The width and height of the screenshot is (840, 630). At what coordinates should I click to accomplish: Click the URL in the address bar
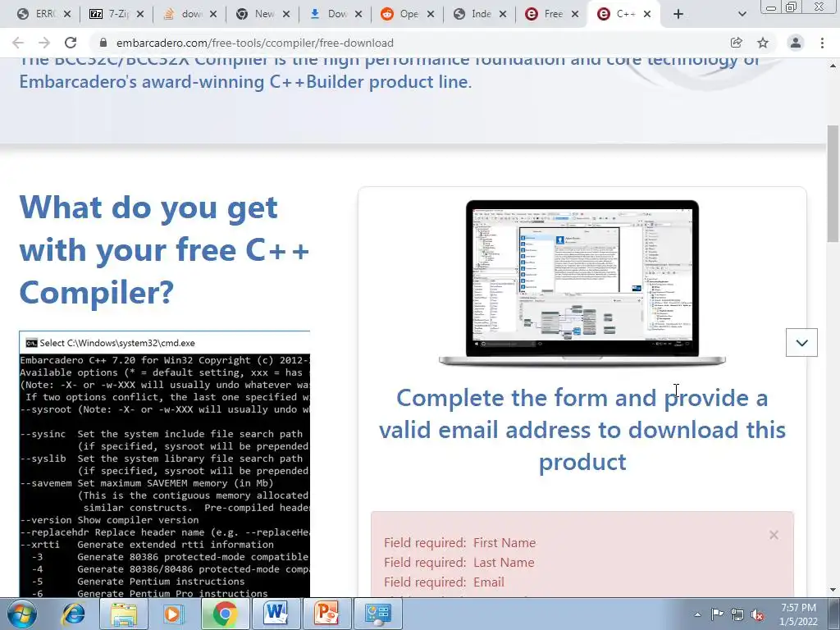tap(255, 43)
